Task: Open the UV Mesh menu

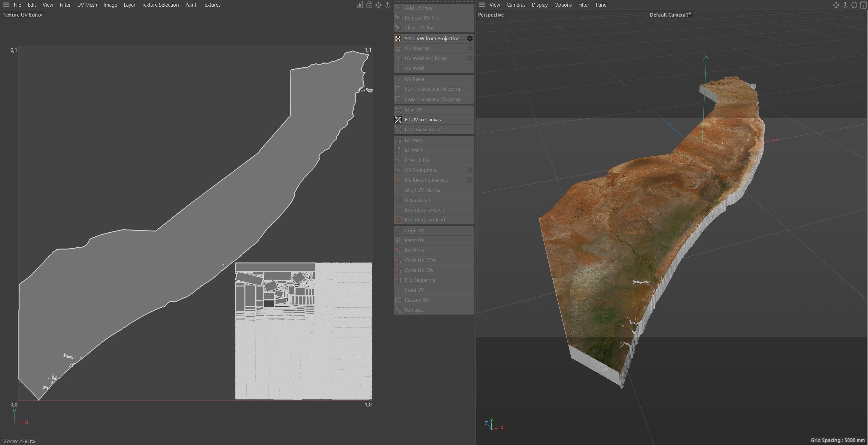Action: [x=87, y=5]
